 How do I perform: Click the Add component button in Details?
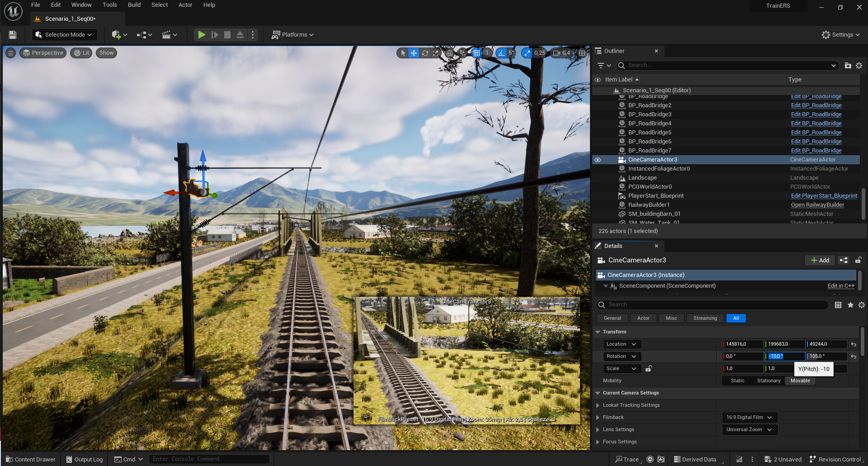[820, 260]
